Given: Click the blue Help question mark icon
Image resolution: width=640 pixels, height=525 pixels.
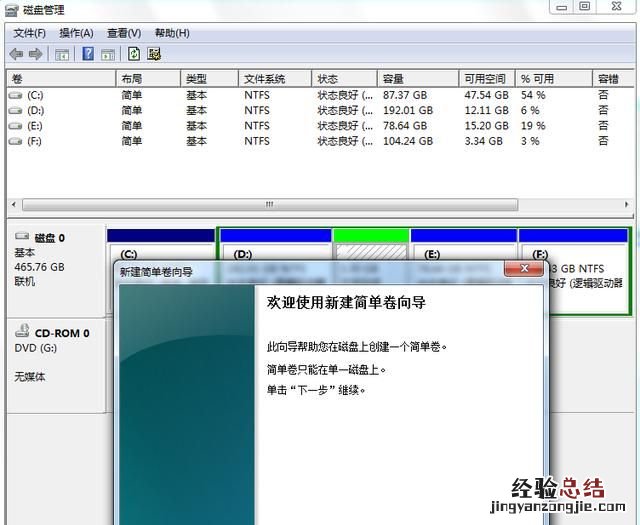Looking at the screenshot, I should click(88, 54).
